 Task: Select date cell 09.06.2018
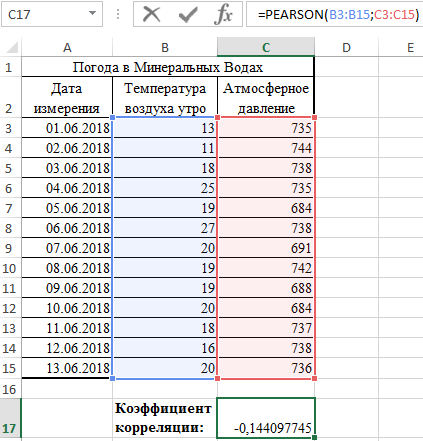[x=67, y=288]
